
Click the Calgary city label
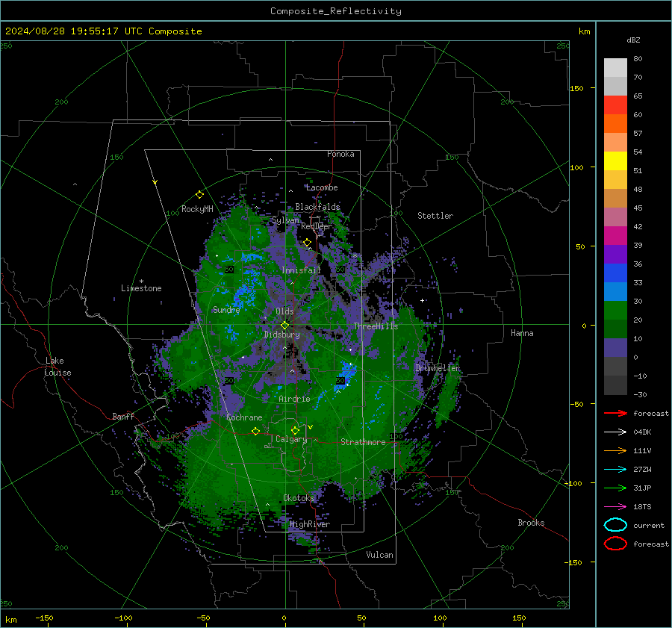tap(291, 439)
